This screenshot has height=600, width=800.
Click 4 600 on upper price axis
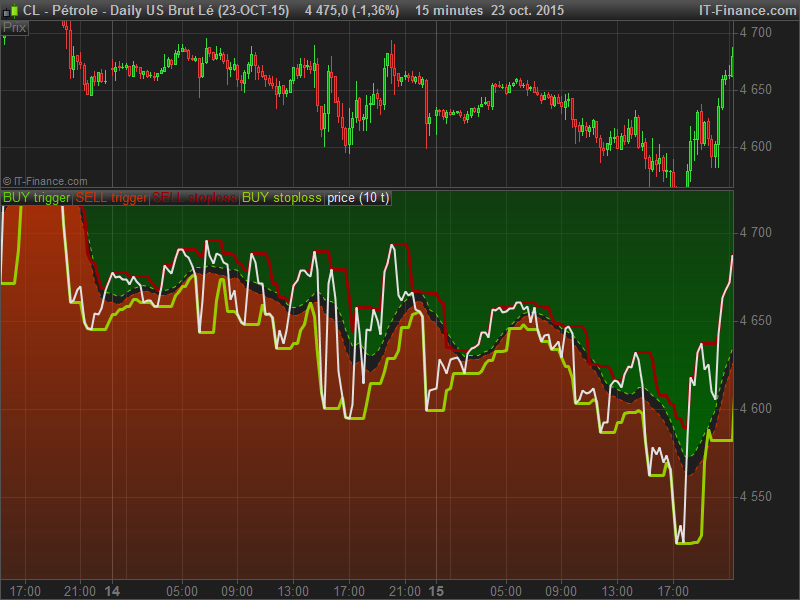(756, 147)
